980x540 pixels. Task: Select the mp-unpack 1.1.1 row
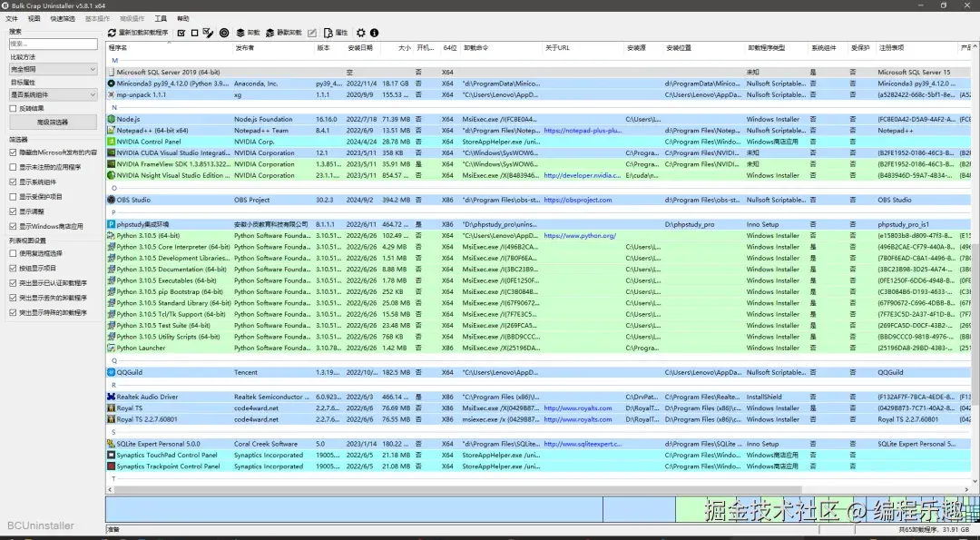pos(539,95)
